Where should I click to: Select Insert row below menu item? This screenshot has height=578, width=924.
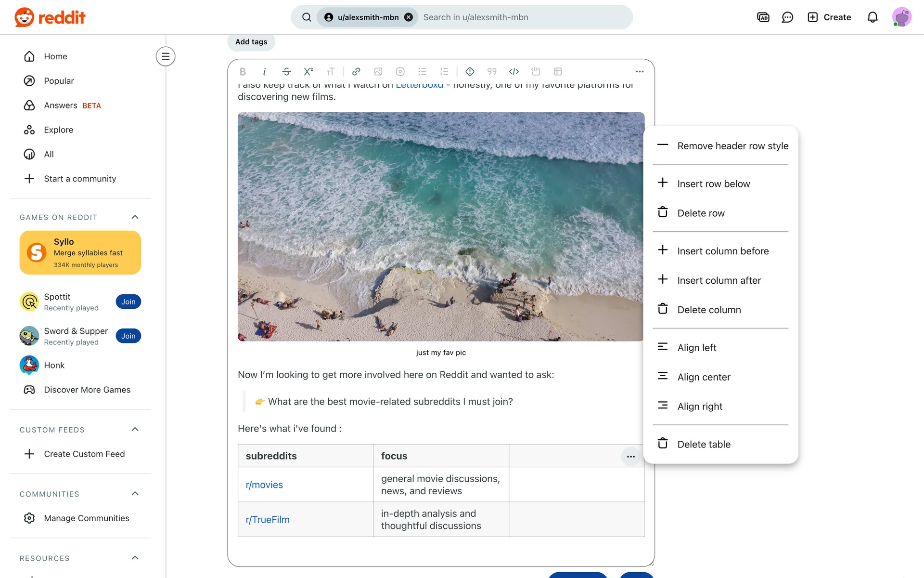713,184
